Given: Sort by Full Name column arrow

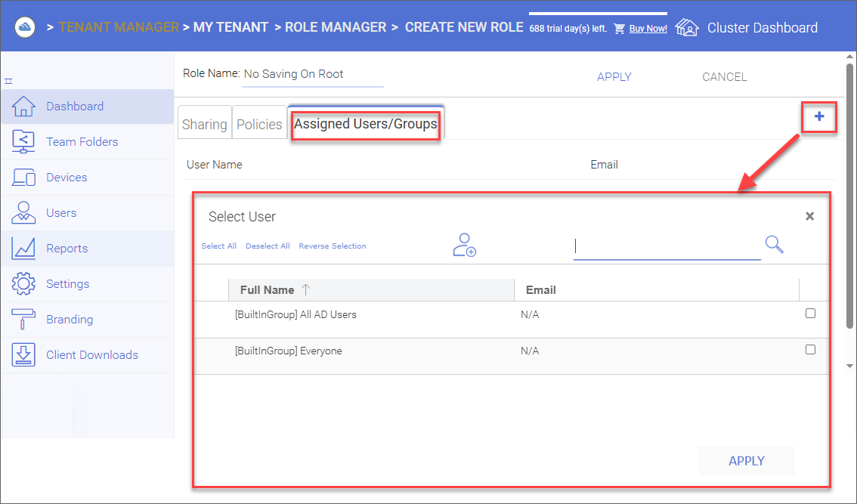Looking at the screenshot, I should (x=305, y=289).
